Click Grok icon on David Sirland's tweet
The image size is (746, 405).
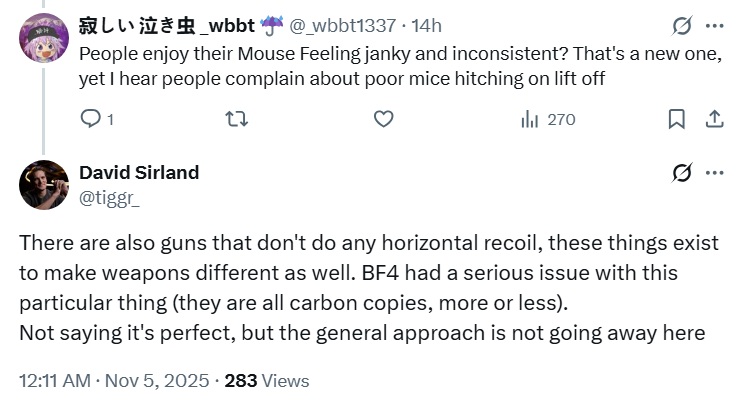pyautogui.click(x=682, y=173)
